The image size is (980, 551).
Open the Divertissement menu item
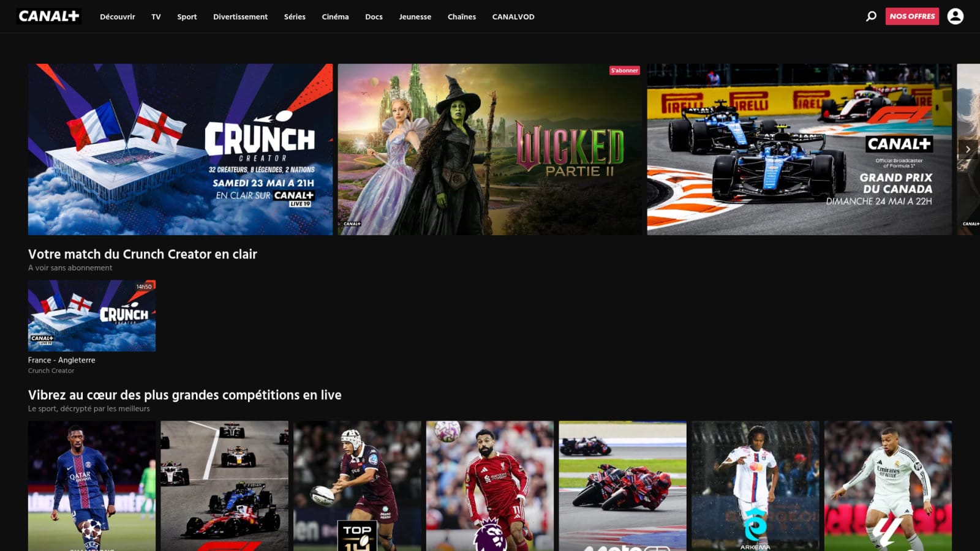(x=240, y=17)
